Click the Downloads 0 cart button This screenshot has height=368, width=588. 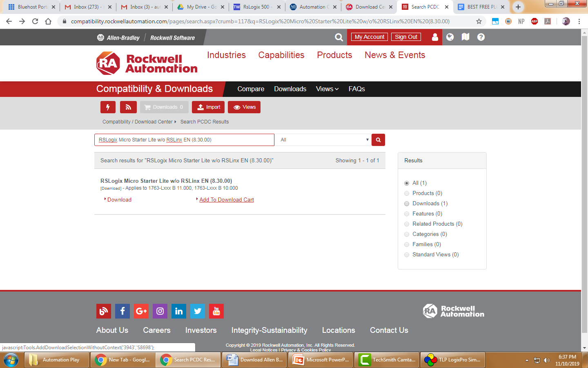(x=164, y=107)
